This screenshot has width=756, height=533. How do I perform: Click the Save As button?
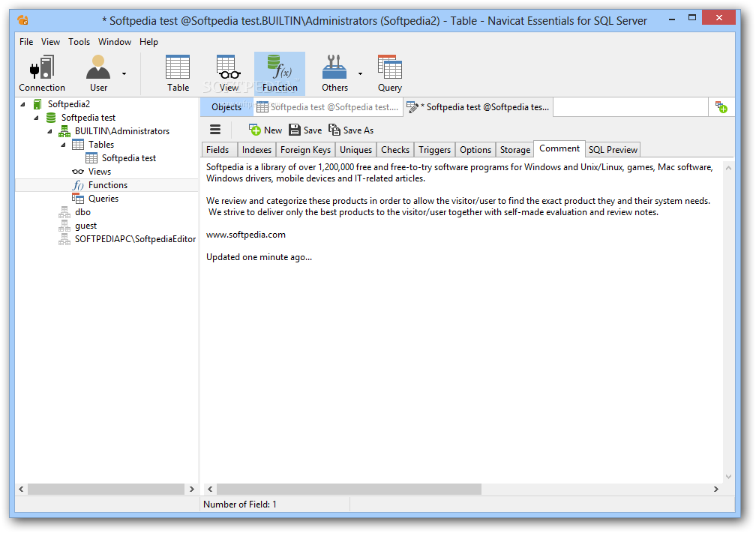click(351, 130)
